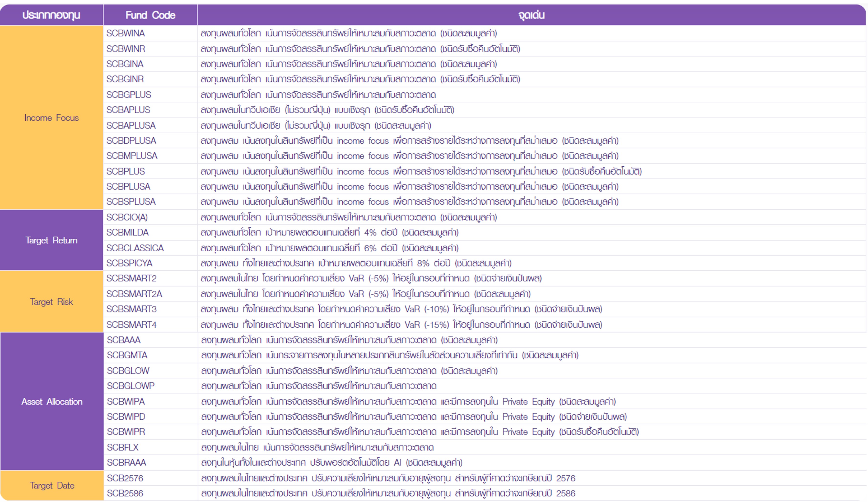Click fund code SCBMILDA
Screen dimensions: 868x502
(128, 232)
